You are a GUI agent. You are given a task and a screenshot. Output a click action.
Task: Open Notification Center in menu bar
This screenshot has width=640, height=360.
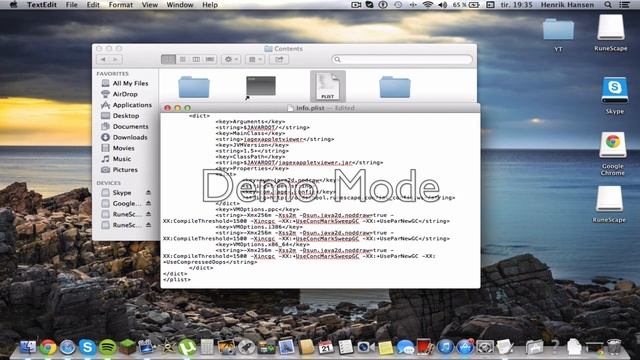pos(624,5)
